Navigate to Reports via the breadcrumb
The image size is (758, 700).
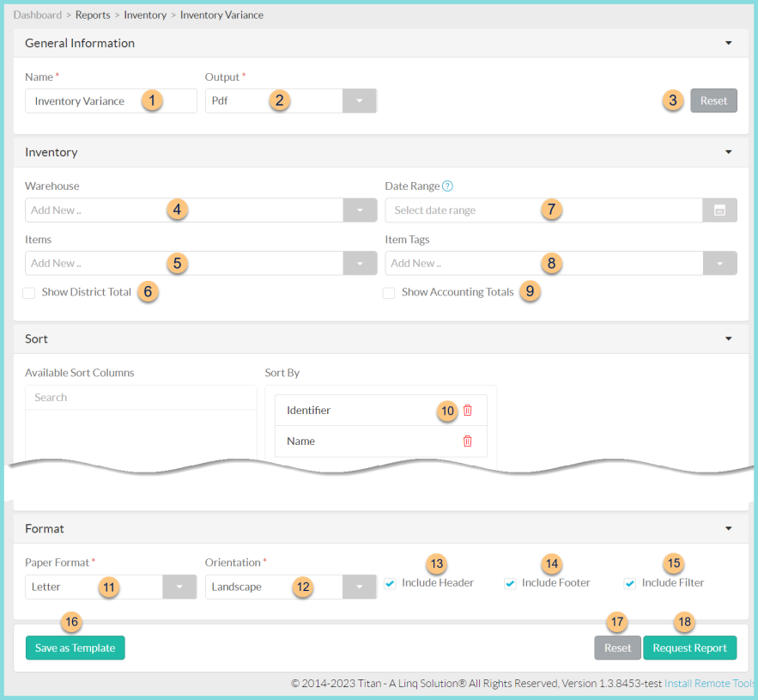[x=93, y=15]
